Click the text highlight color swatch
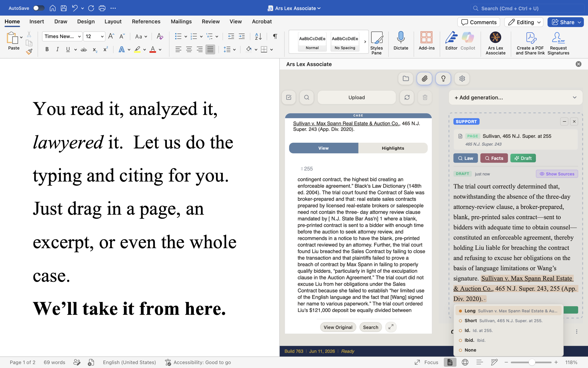588x368 pixels. (x=137, y=50)
